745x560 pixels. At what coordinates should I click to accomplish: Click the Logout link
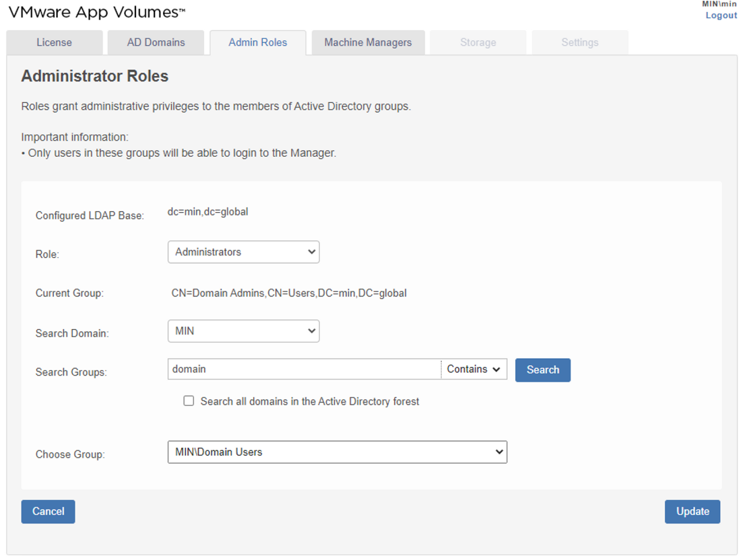(x=721, y=15)
